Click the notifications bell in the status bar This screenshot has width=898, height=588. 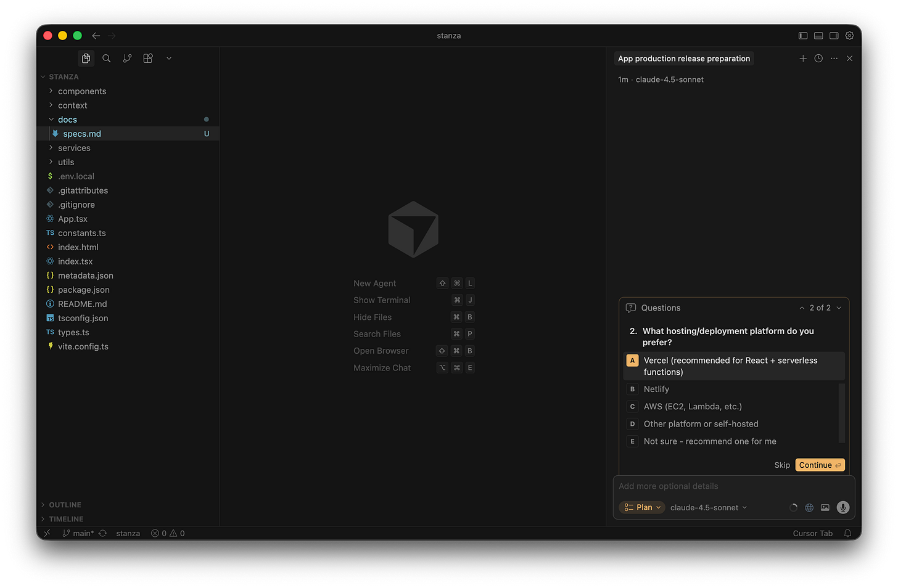click(847, 533)
